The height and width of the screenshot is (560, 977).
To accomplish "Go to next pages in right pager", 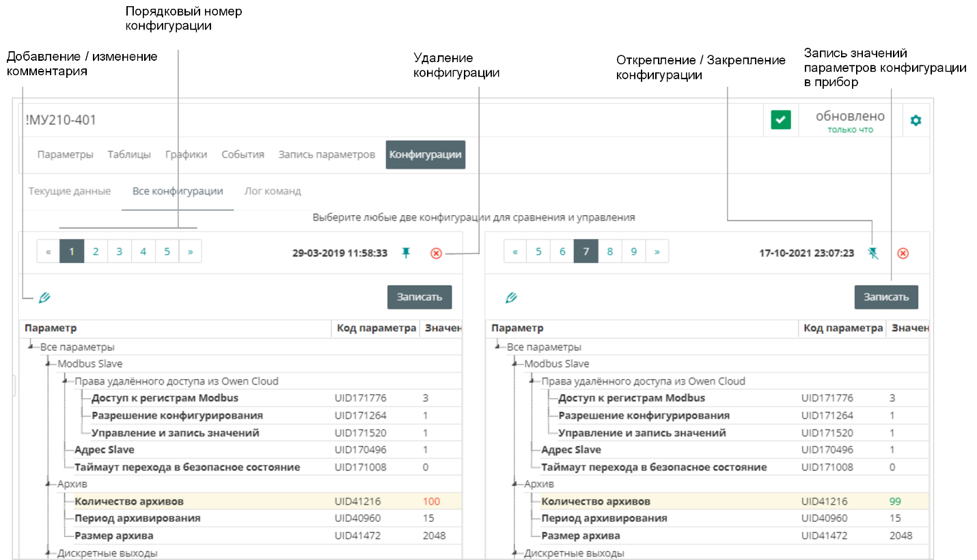I will click(x=657, y=251).
